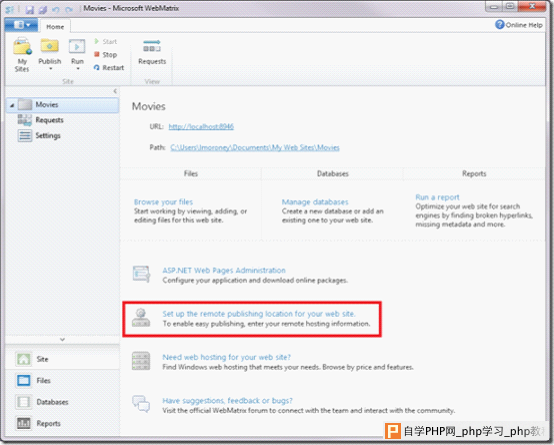This screenshot has height=445, width=554.
Task: Click the Start site button
Action: click(105, 41)
